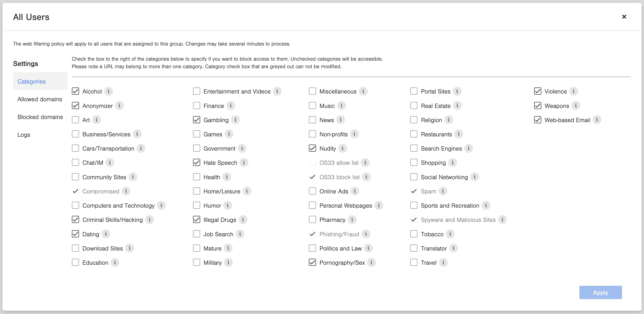This screenshot has height=314, width=644.
Task: Enable blocking for Games category
Action: click(x=196, y=134)
